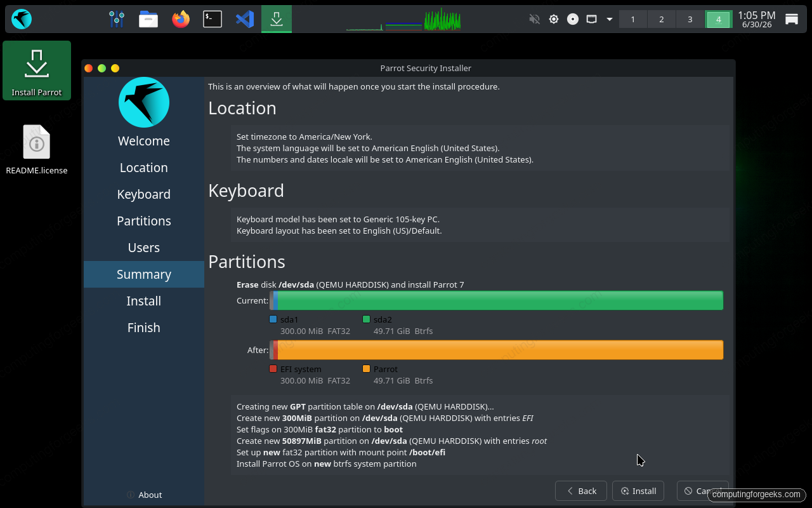The image size is (812, 508).
Task: Switch to workspace 3
Action: 690,20
